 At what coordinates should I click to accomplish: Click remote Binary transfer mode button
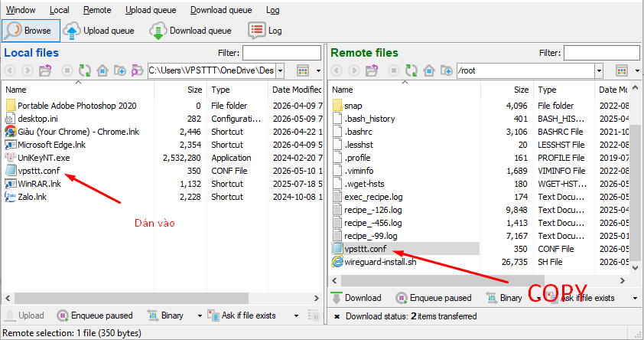[x=504, y=298]
